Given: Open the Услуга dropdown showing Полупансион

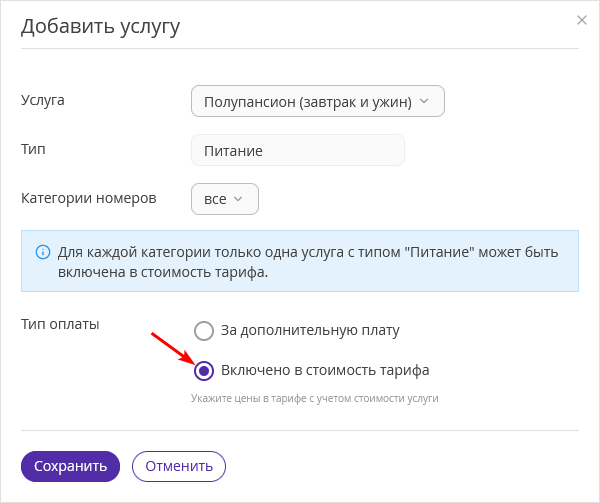Looking at the screenshot, I should tap(318, 101).
